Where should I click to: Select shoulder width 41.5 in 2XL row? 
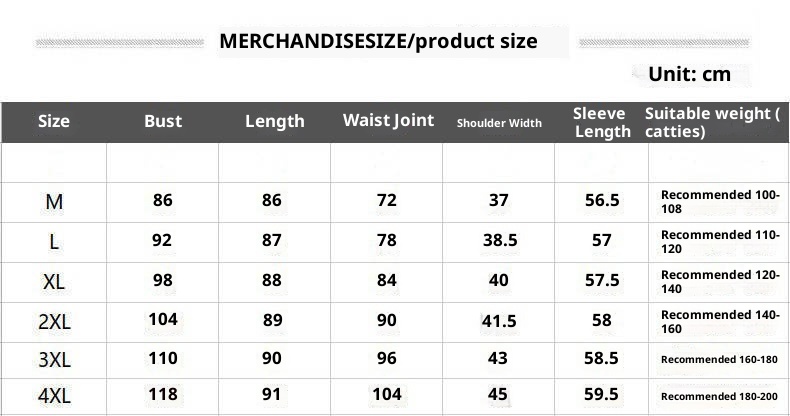click(x=499, y=321)
